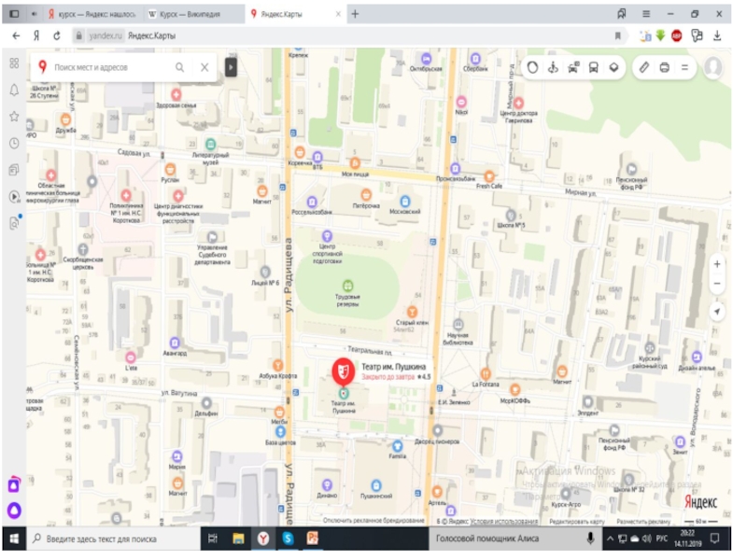Toggle the traffic layer button
The height and width of the screenshot is (560, 747).
(532, 67)
